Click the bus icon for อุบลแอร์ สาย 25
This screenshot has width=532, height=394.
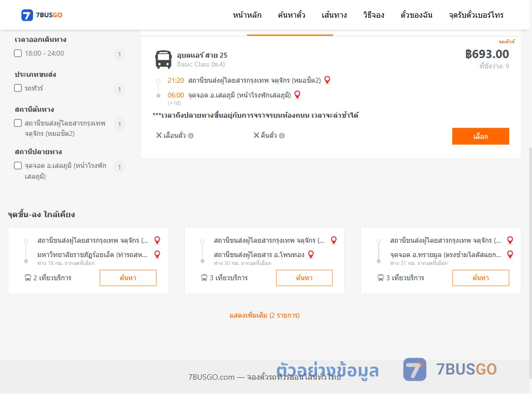[x=163, y=60]
